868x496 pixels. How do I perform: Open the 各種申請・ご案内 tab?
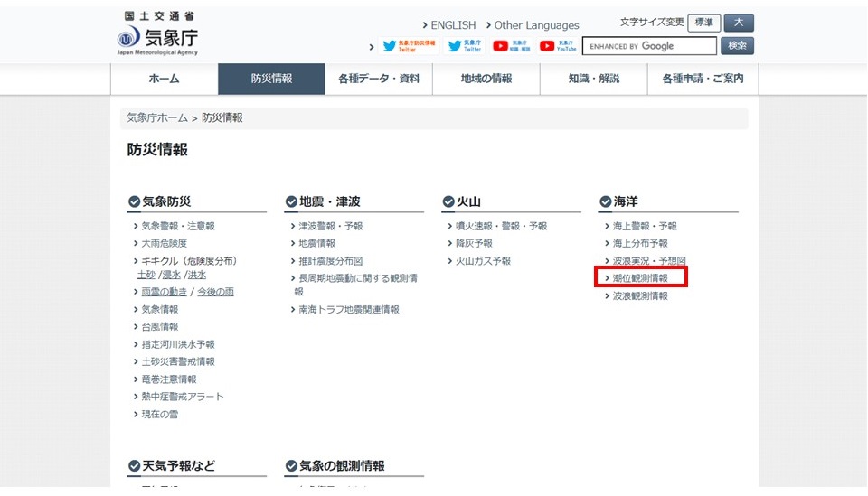click(703, 79)
